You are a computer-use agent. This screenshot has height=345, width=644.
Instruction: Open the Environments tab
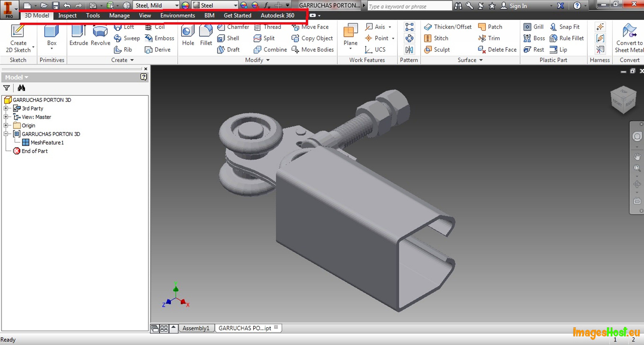178,15
